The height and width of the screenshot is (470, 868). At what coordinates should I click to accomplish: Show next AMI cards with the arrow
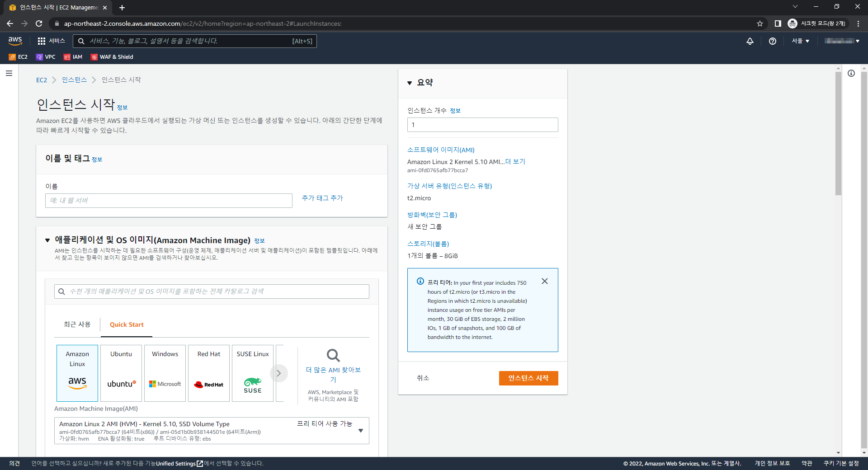[279, 373]
